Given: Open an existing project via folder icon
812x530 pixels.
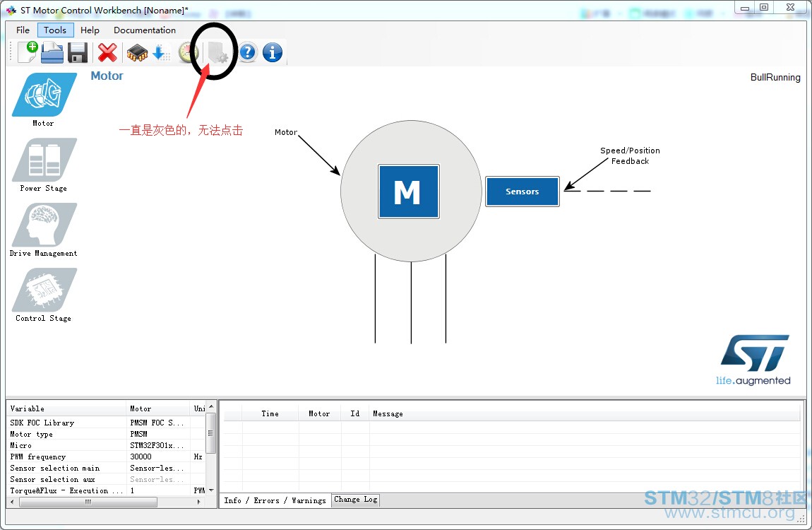Looking at the screenshot, I should point(52,53).
